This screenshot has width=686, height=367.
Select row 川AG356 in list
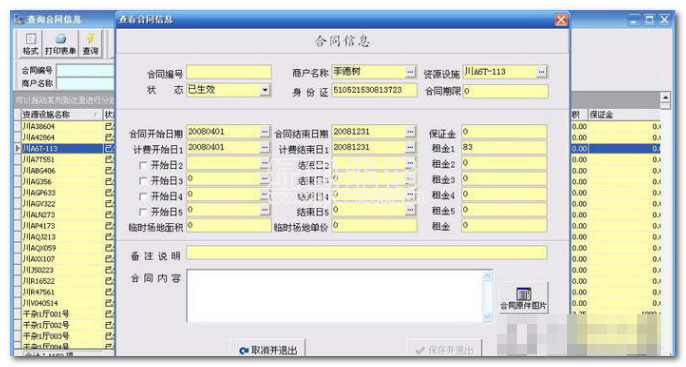[62, 182]
